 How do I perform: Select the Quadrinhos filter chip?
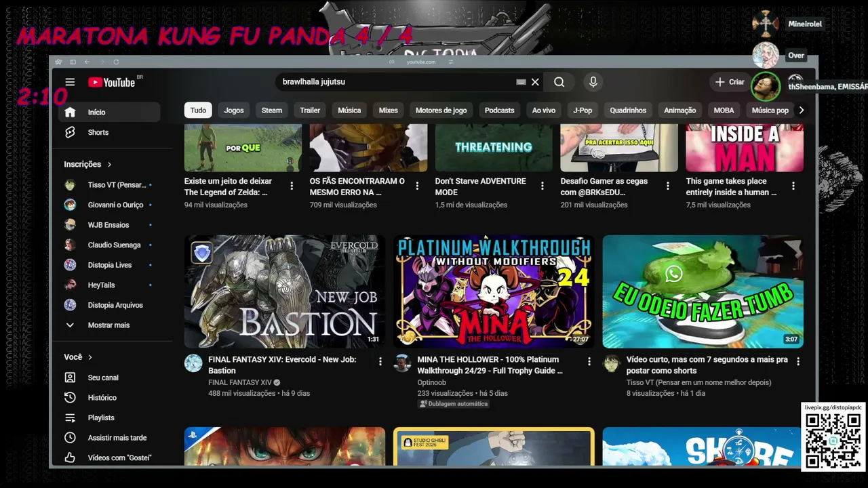click(x=628, y=110)
